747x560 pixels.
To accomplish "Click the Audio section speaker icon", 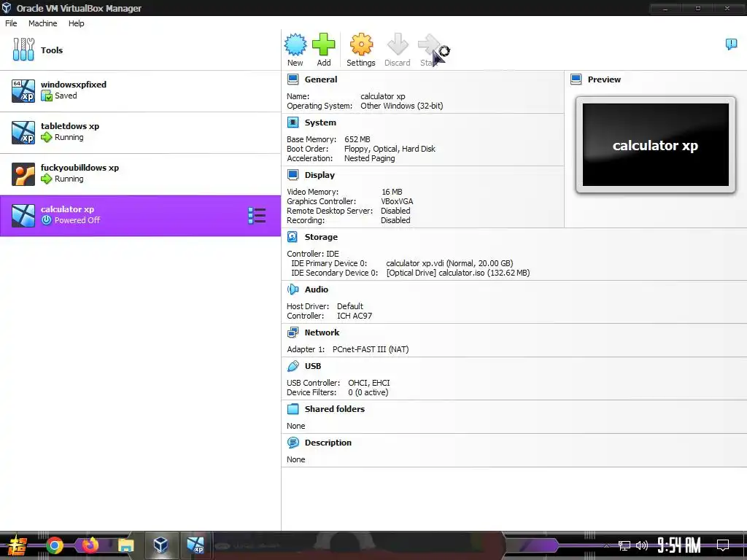I will [293, 289].
